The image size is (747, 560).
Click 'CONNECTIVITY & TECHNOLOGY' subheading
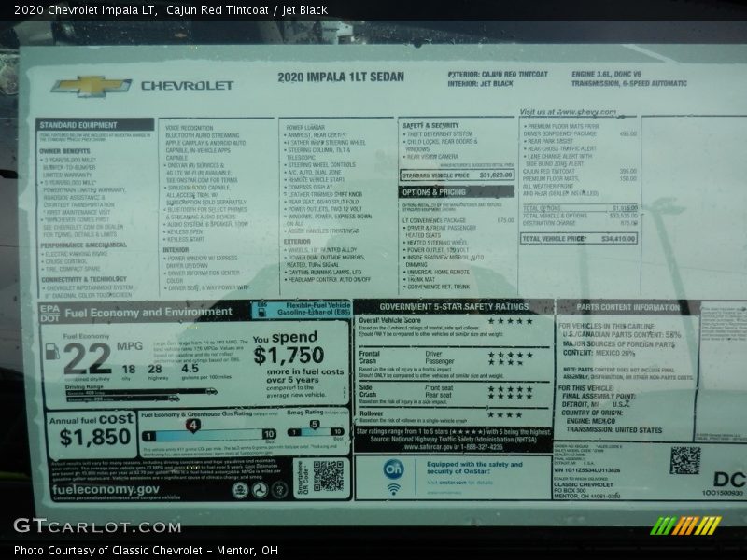[84, 279]
